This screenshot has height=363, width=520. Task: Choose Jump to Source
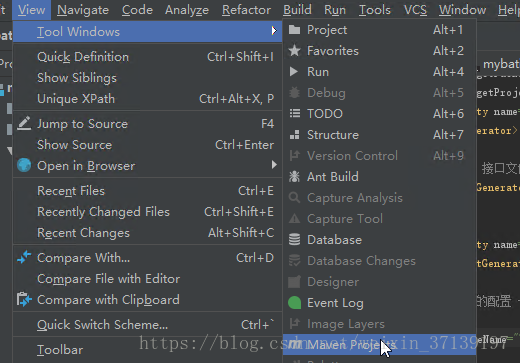pyautogui.click(x=147, y=124)
